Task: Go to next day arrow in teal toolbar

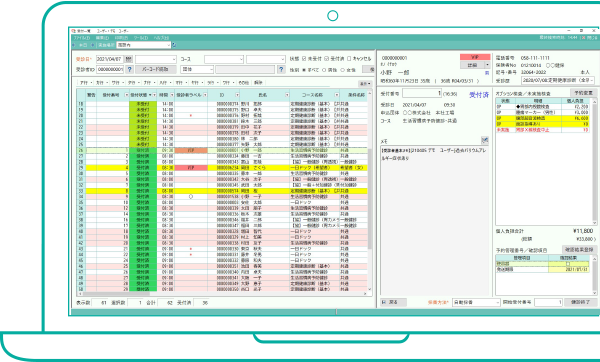Action: pyautogui.click(x=93, y=45)
